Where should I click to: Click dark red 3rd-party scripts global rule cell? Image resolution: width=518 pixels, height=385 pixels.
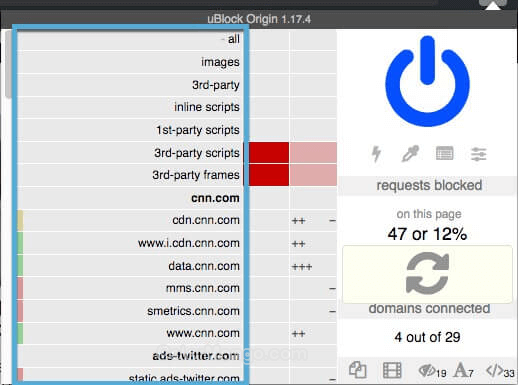(x=269, y=153)
